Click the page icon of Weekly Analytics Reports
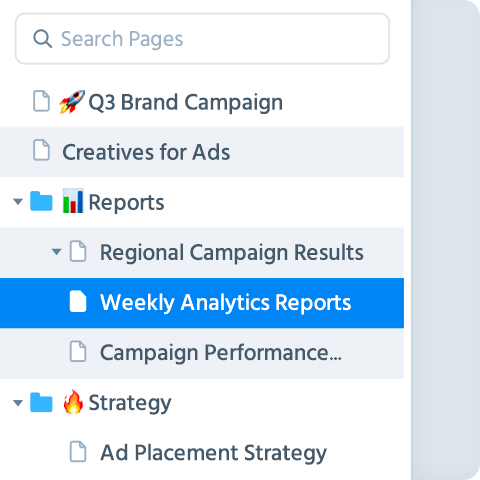The width and height of the screenshot is (480, 480). click(x=78, y=301)
